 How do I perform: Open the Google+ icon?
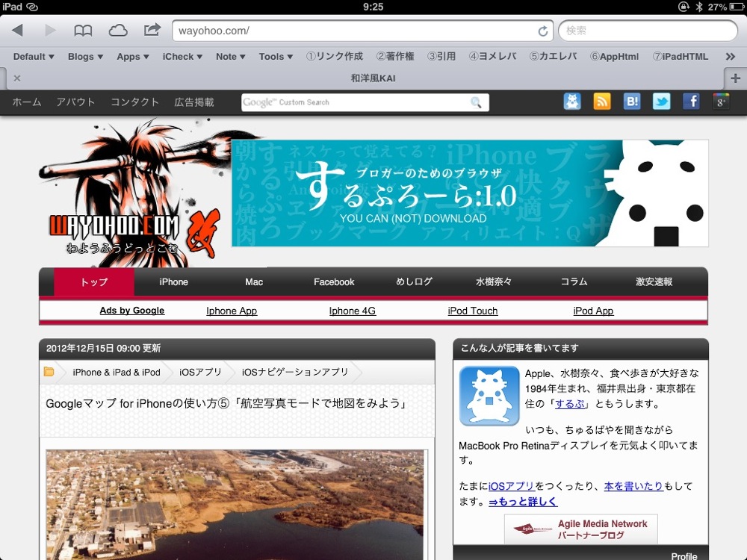[721, 102]
